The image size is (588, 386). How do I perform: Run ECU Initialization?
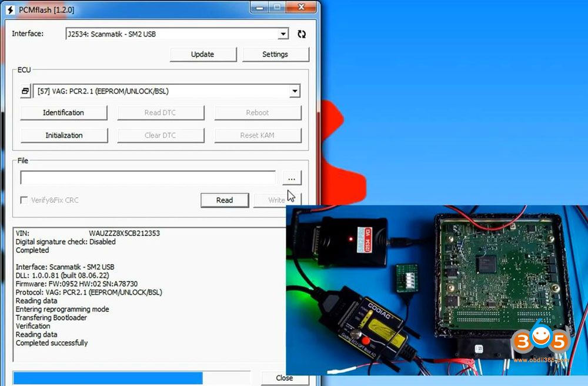(64, 135)
